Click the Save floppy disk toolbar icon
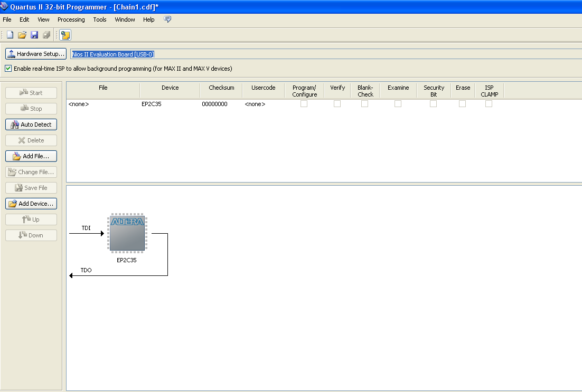Screen dimensions: 582x392 34,35
